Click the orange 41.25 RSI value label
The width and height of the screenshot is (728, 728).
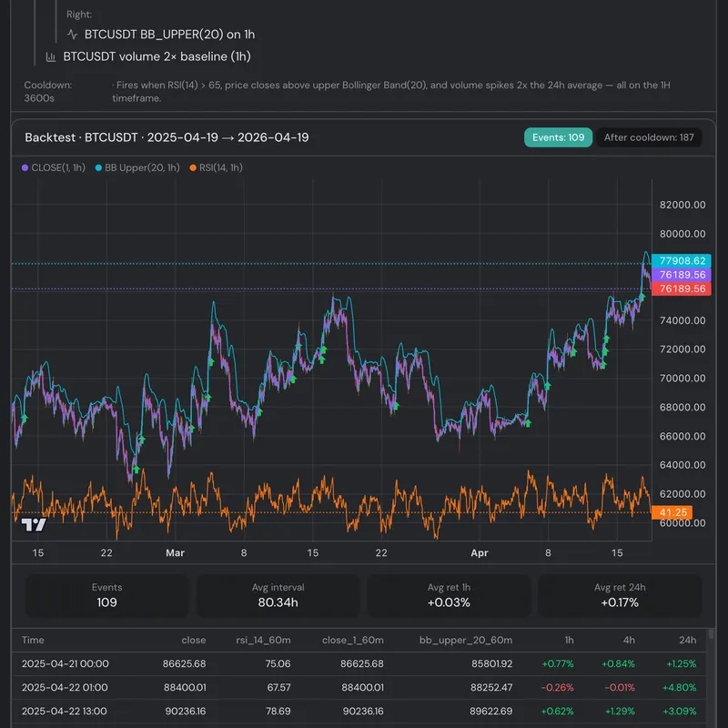[672, 512]
